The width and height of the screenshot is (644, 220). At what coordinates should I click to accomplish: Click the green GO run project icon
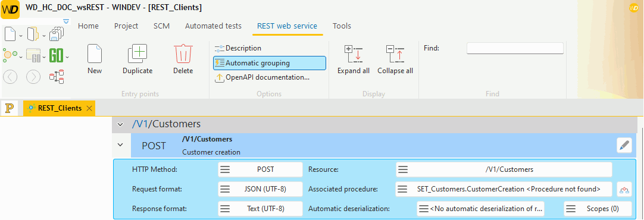click(57, 55)
